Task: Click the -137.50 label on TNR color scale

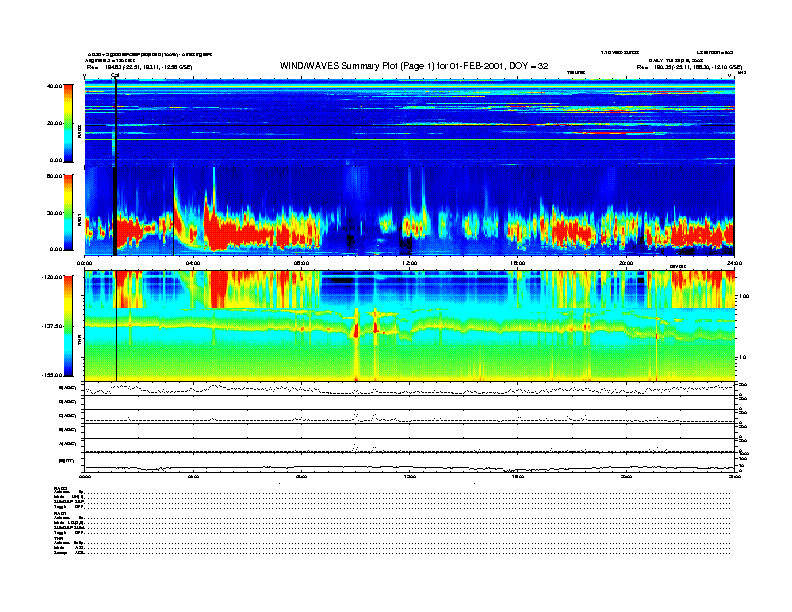Action: (53, 326)
